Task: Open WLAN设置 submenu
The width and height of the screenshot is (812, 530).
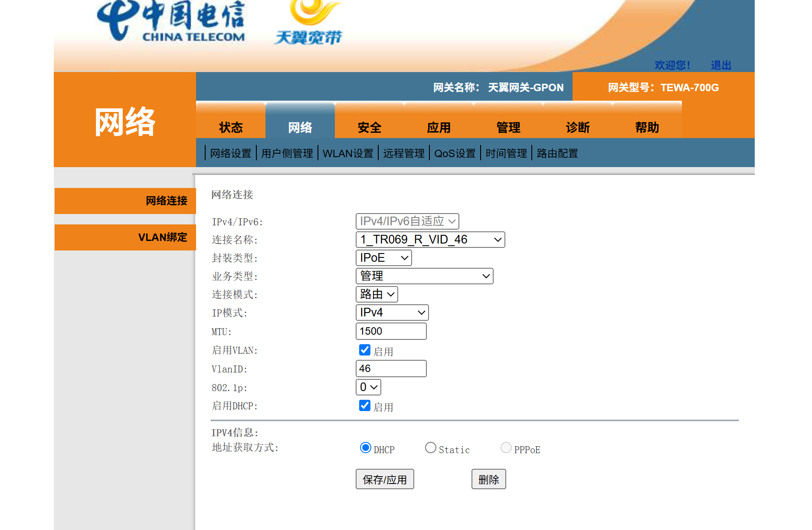Action: tap(348, 153)
